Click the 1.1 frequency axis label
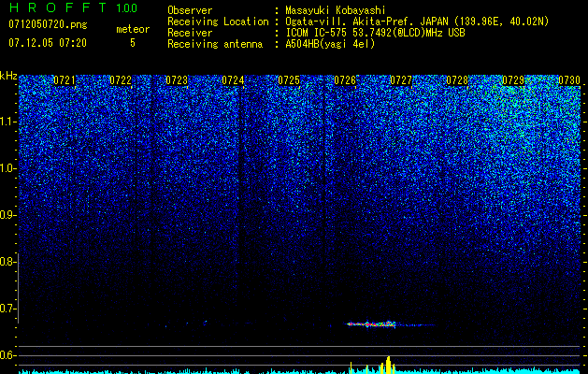Viewport: 588px width, 374px height. pos(7,122)
